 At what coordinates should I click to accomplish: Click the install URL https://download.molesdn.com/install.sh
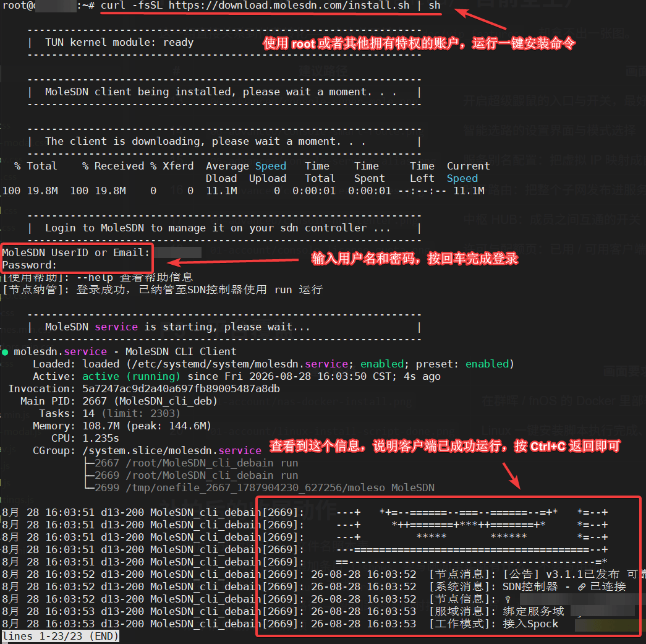click(289, 6)
